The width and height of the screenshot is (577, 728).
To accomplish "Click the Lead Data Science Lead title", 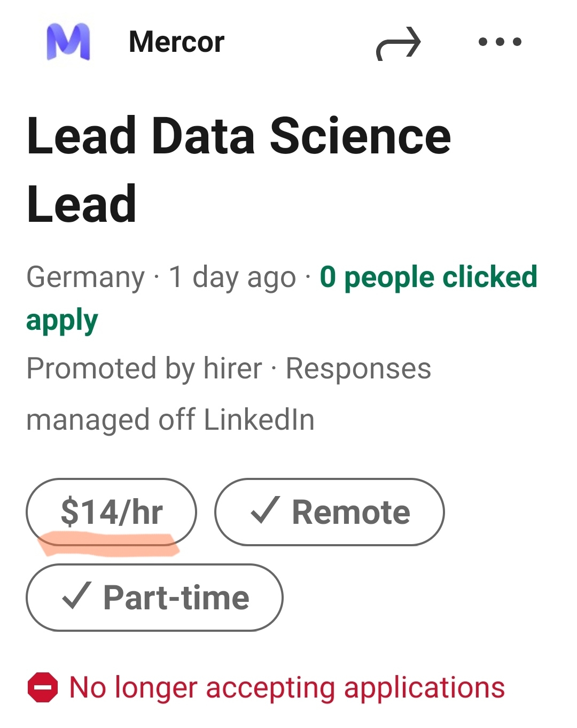I will [239, 169].
